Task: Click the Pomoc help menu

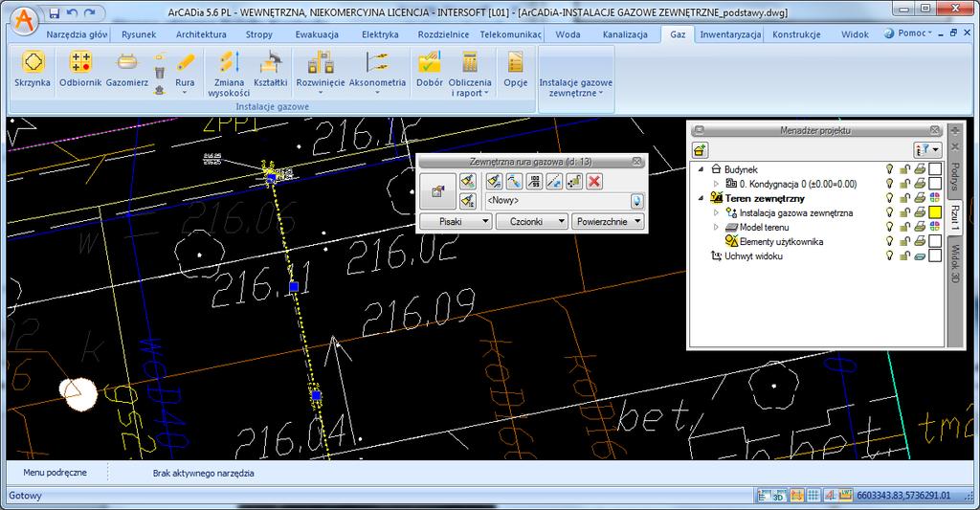Action: click(908, 33)
